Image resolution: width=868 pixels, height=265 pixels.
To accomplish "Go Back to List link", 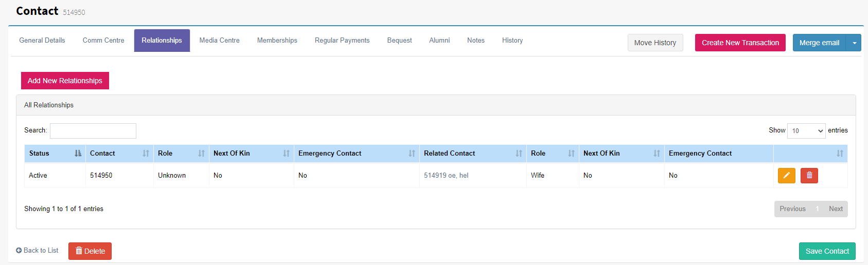I will point(37,251).
